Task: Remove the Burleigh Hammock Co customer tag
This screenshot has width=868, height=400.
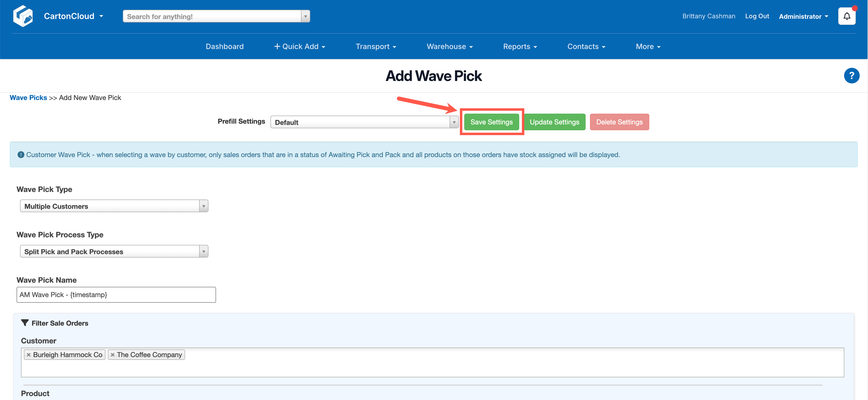Action: [x=29, y=355]
